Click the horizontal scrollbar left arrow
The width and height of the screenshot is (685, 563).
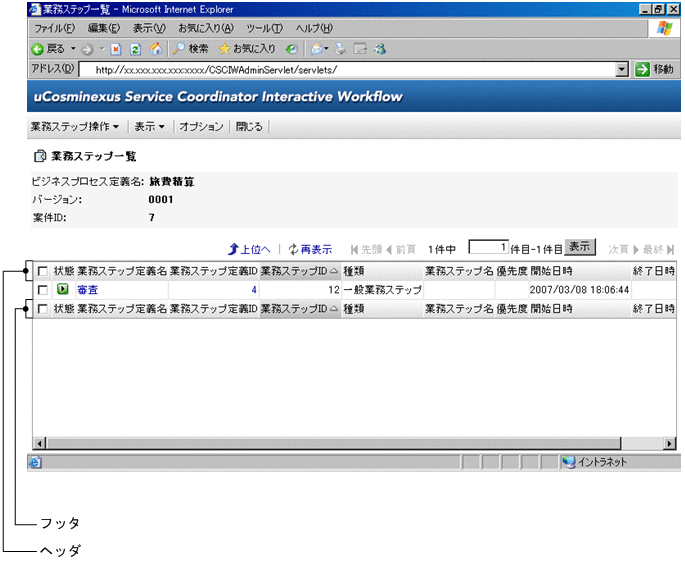tap(39, 444)
